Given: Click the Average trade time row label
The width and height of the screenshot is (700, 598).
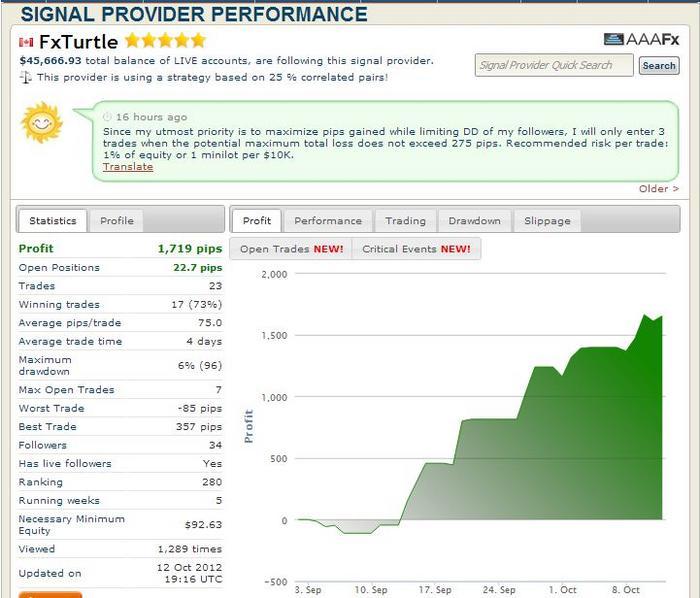Looking at the screenshot, I should click(70, 341).
